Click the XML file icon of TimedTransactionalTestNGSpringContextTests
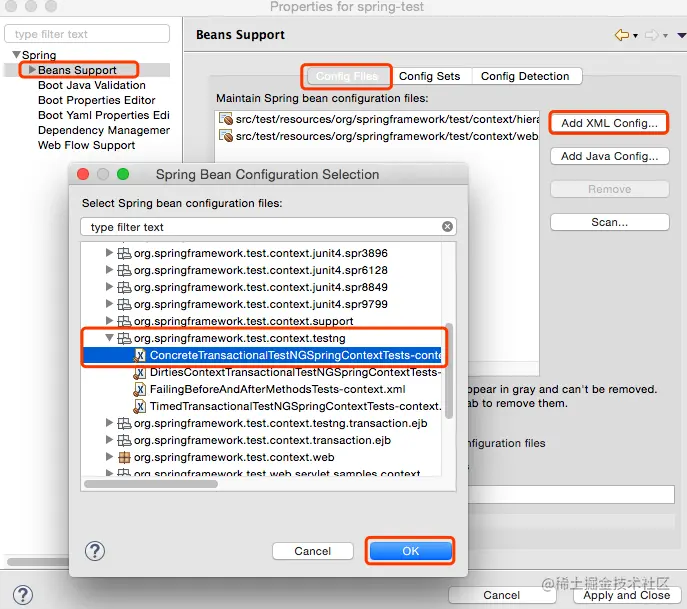The height and width of the screenshot is (609, 687). coord(139,406)
